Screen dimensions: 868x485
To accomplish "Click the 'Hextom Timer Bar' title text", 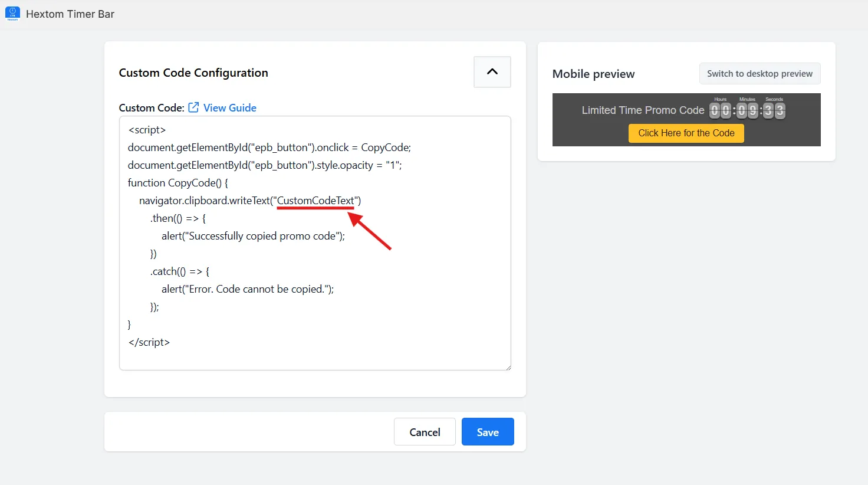I will coord(70,14).
